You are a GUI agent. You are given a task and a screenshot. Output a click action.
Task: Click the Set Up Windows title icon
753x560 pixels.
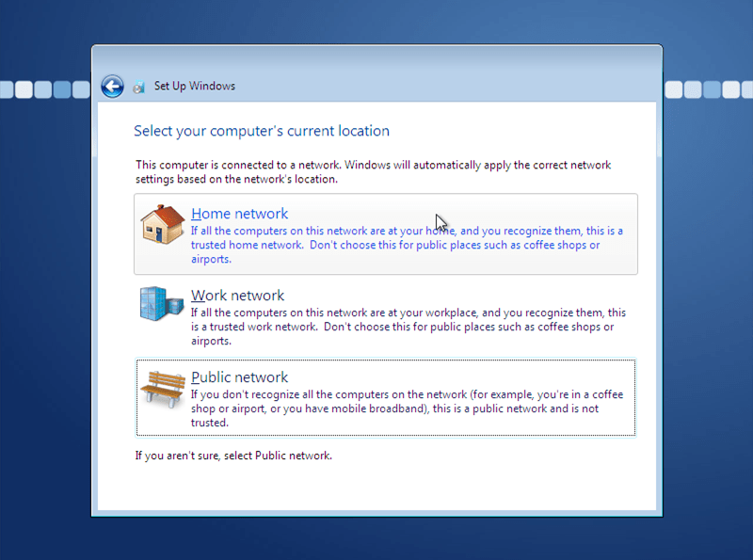click(139, 87)
